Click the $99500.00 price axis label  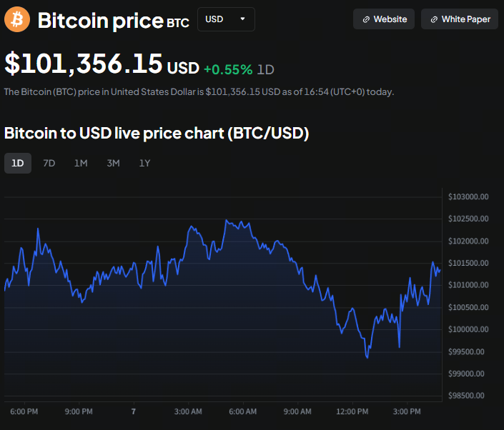[468, 351]
